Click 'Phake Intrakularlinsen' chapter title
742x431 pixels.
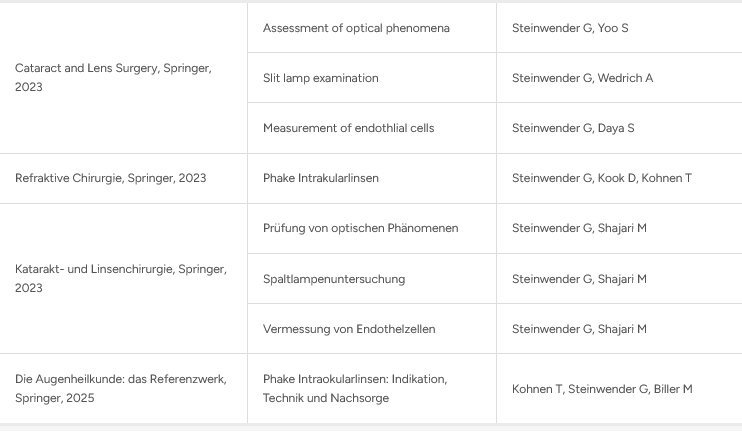pos(321,178)
